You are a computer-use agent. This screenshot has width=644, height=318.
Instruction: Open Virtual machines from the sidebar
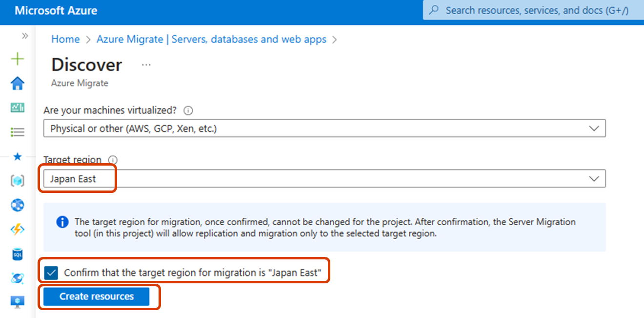point(18,302)
